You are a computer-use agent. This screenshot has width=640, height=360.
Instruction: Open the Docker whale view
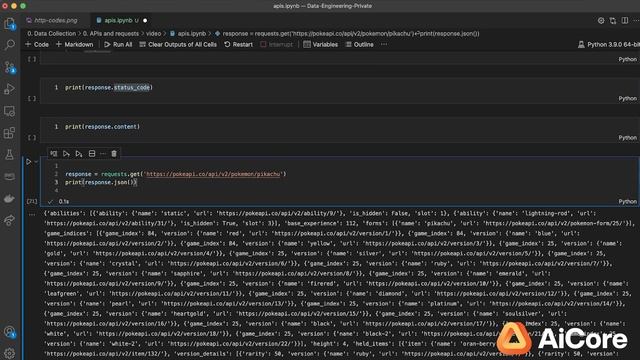(x=9, y=199)
